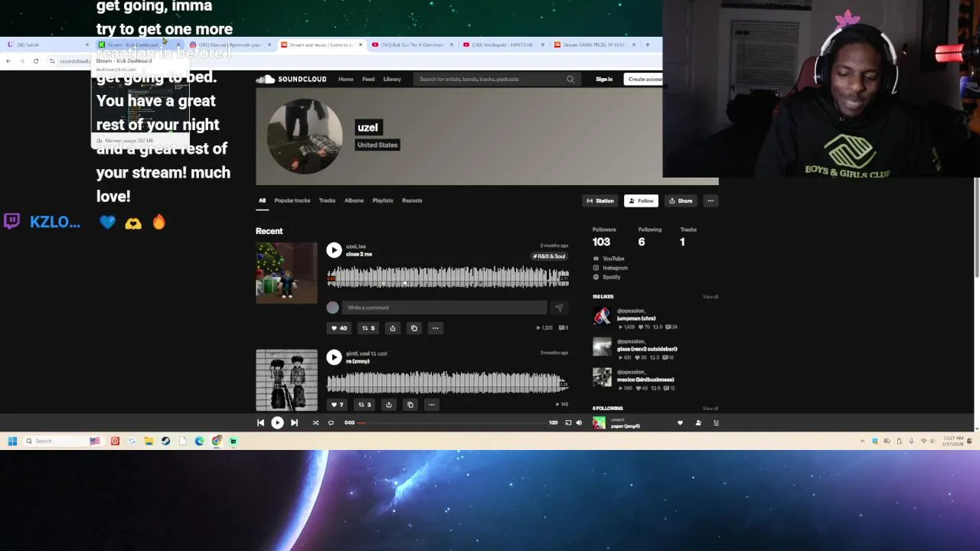980x551 pixels.
Task: Seek on the bottom player progress bar
Action: 452,422
